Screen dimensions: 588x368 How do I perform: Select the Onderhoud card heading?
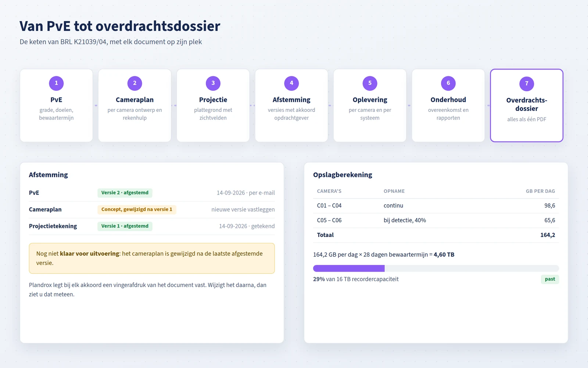(448, 100)
